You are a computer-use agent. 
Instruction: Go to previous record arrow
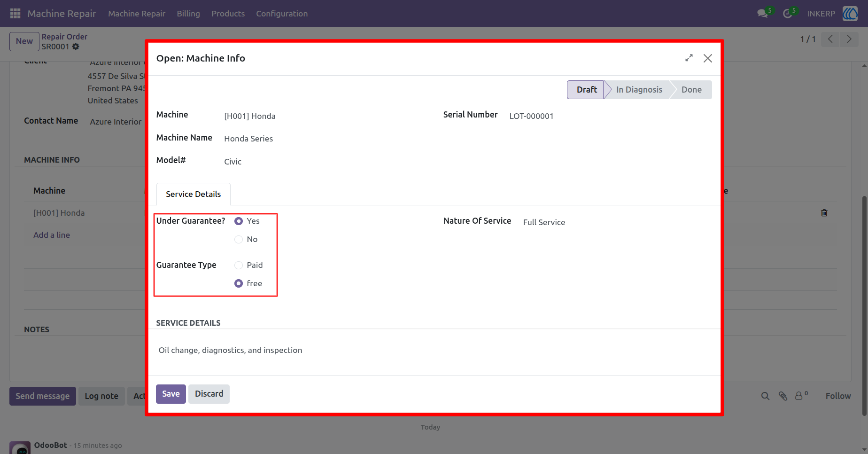[x=830, y=39]
